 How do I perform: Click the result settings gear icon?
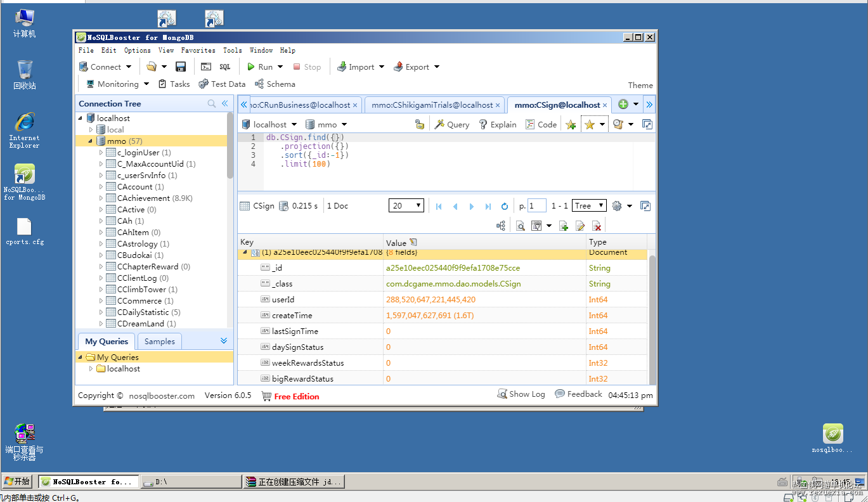pos(617,205)
